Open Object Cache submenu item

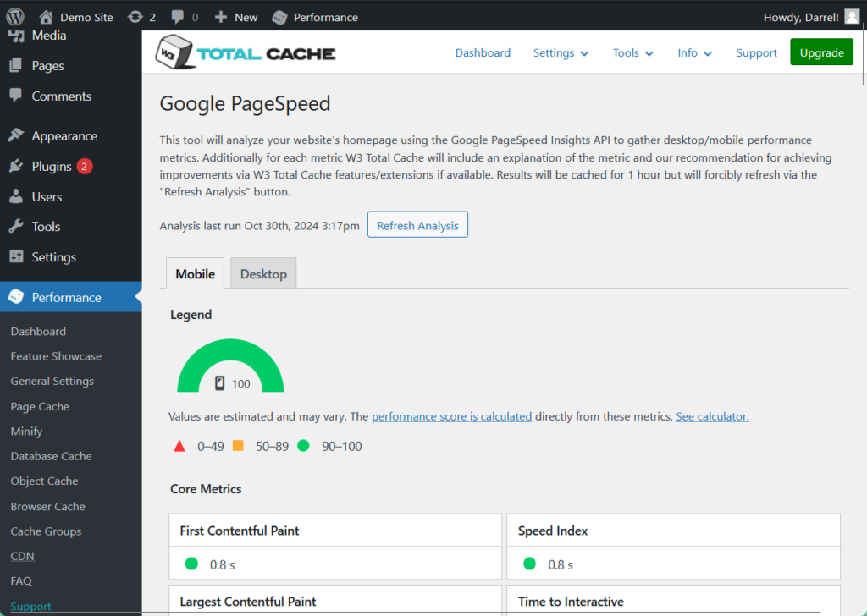click(x=44, y=481)
